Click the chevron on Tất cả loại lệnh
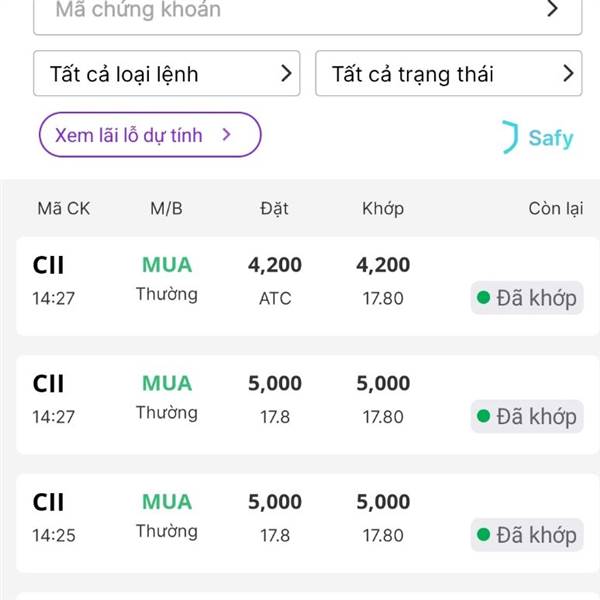This screenshot has width=600, height=600. click(286, 73)
